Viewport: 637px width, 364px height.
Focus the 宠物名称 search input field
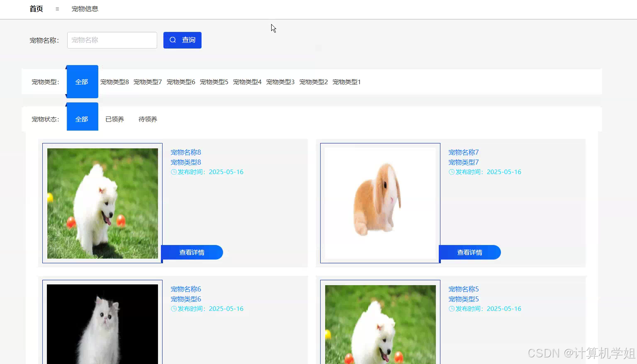112,40
